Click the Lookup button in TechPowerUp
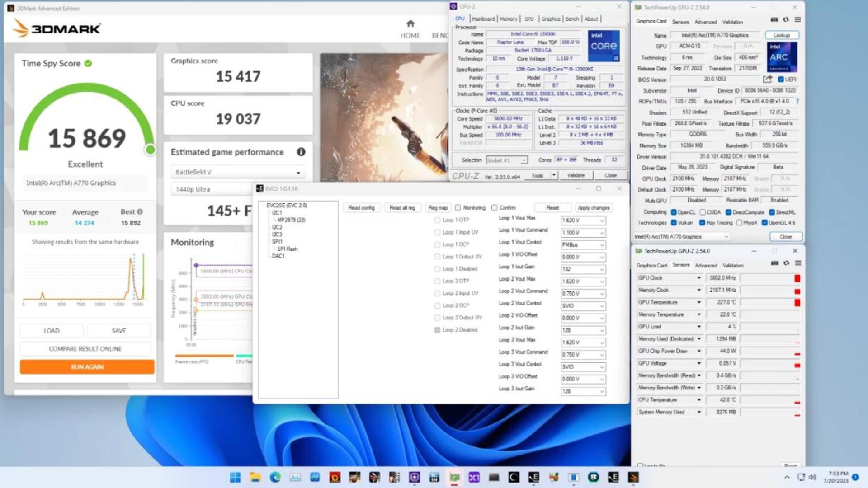The width and height of the screenshot is (868, 488). [782, 34]
